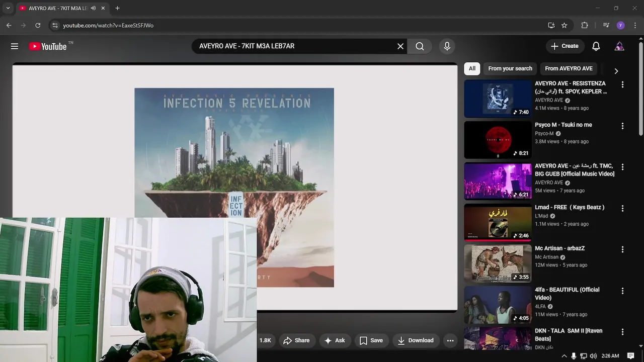Open more actions ellipsis under video
This screenshot has width=644, height=362.
pos(450,340)
